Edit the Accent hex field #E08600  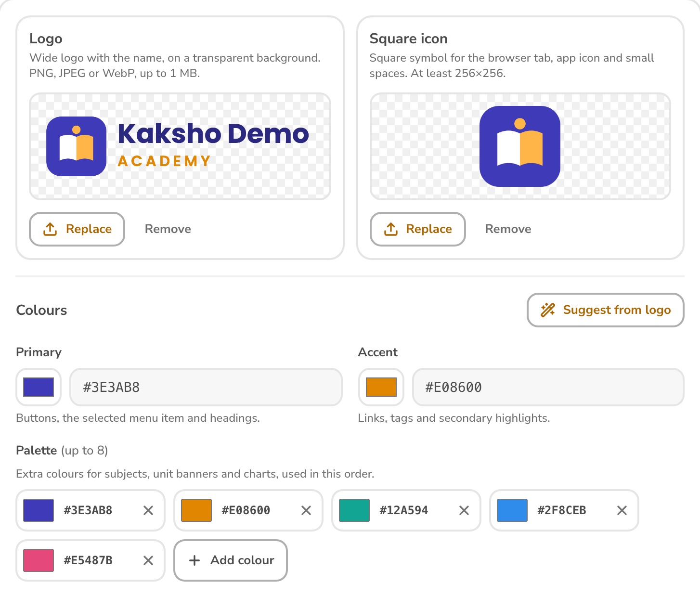pos(548,387)
